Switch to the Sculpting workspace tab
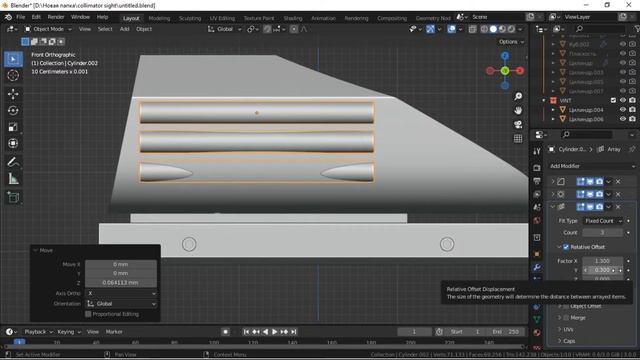Viewport: 640px width, 360px height. tap(190, 18)
